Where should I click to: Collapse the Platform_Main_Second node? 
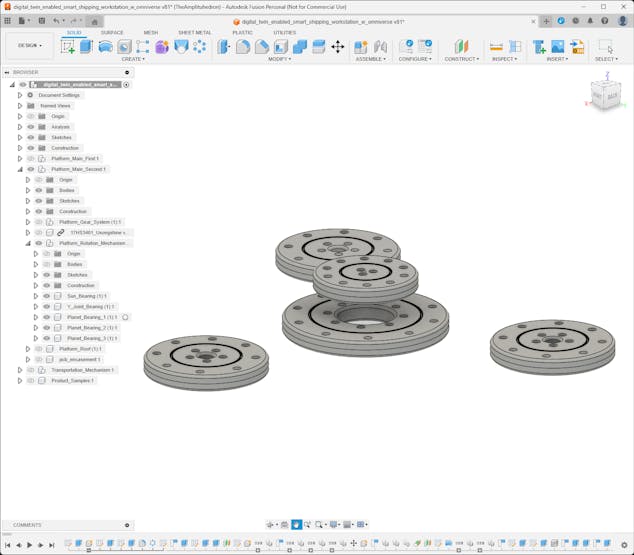click(19, 169)
